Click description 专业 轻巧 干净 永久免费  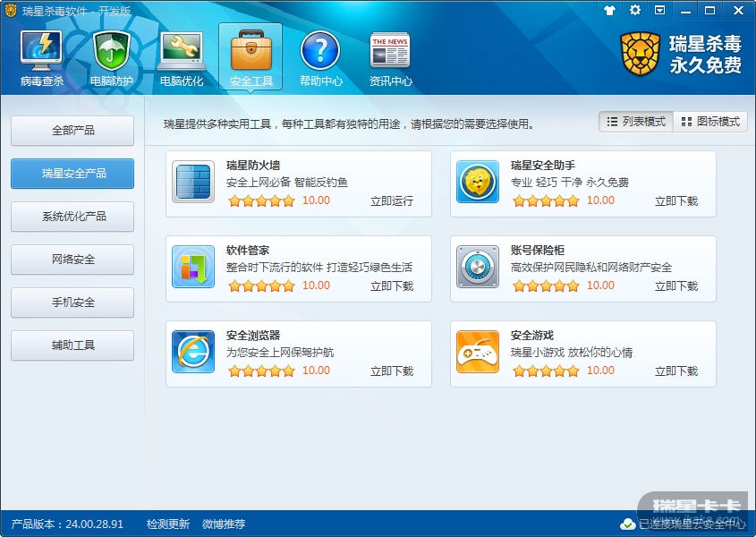pos(570,183)
